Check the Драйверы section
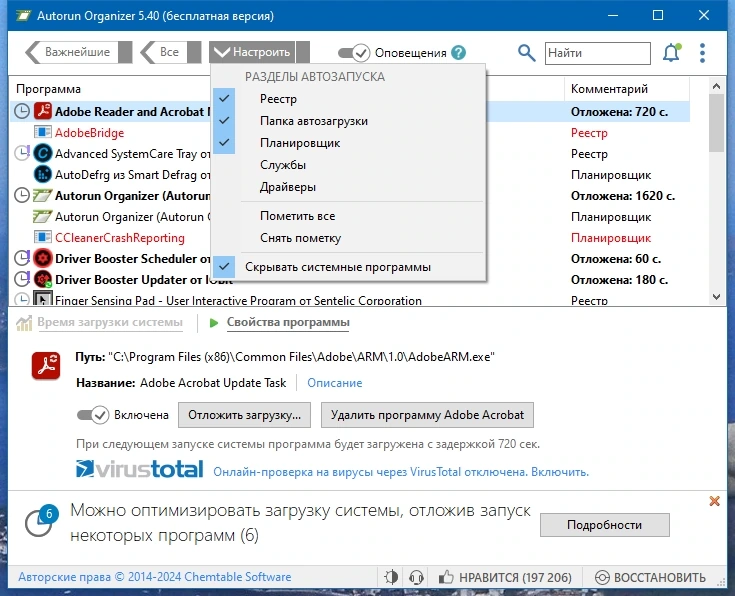The image size is (735, 596). pos(349,187)
